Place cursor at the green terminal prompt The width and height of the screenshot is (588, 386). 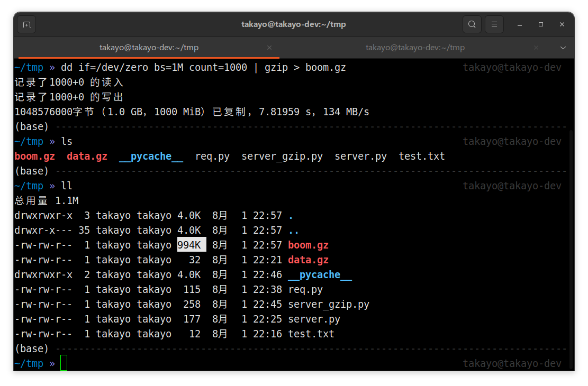pos(65,363)
